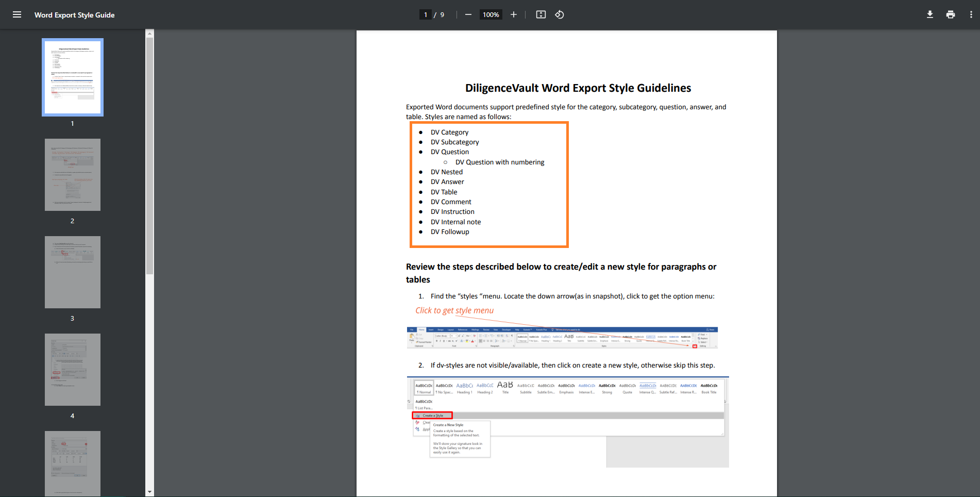Click the 100% zoom level field
The height and width of the screenshot is (497, 980).
(491, 14)
